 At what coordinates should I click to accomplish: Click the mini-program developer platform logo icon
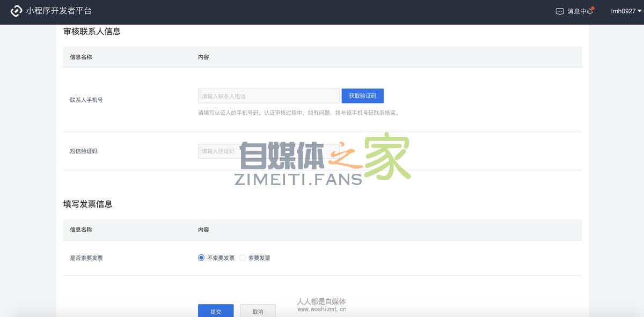click(16, 10)
